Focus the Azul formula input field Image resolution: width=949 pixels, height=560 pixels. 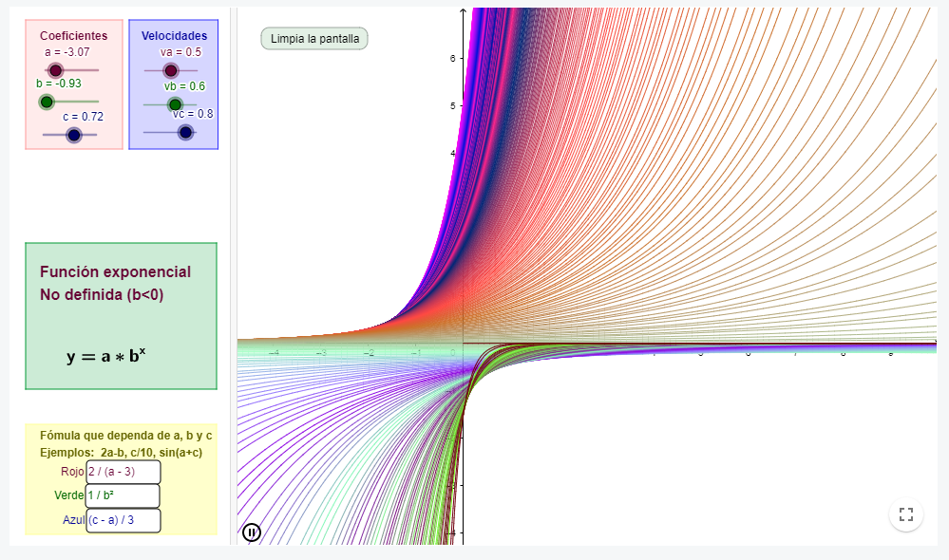pyautogui.click(x=123, y=520)
